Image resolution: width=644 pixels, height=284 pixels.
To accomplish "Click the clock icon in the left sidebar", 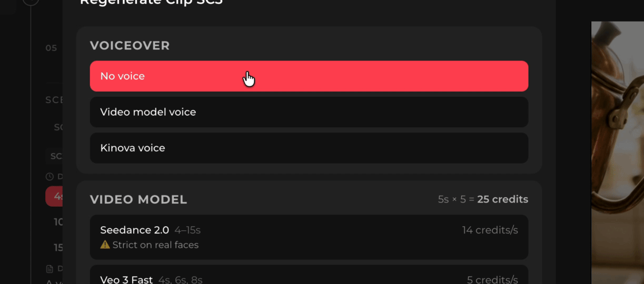I will 49,177.
